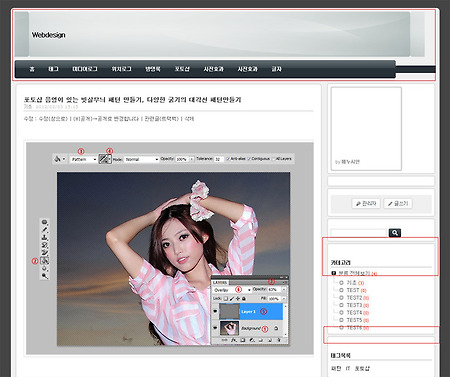Click the blog search input field
This screenshot has width=450, height=377.
(x=359, y=233)
